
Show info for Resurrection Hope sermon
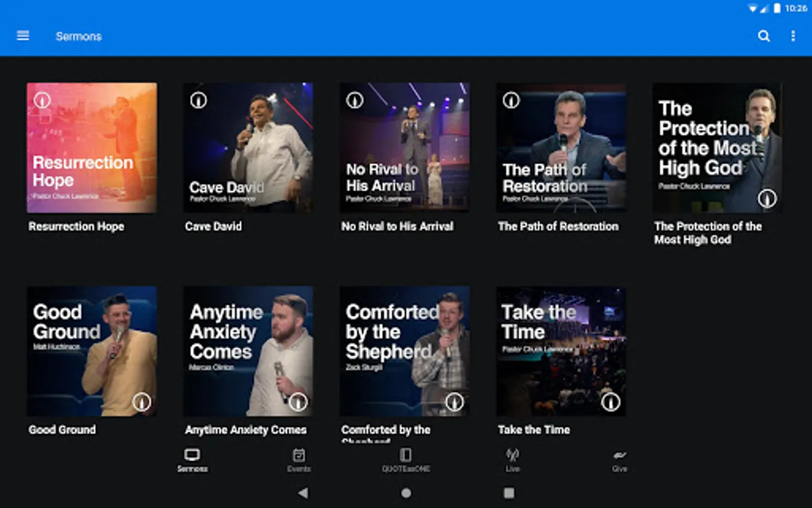click(42, 100)
